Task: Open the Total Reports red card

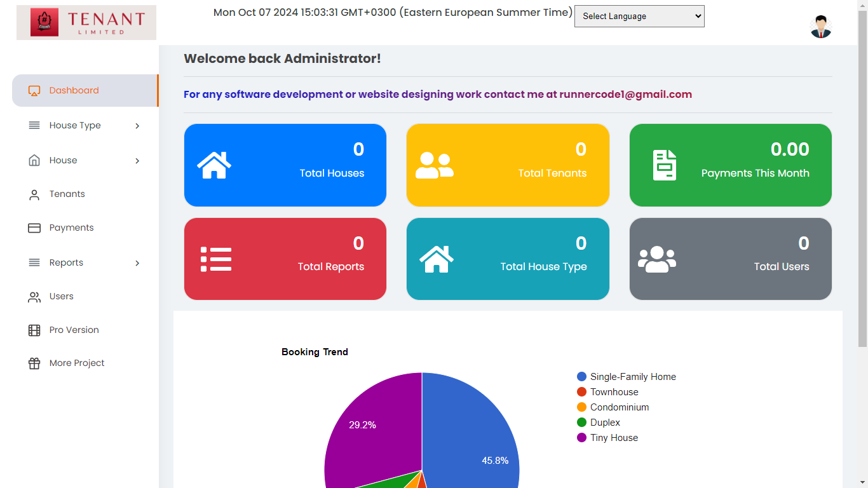Action: (285, 259)
